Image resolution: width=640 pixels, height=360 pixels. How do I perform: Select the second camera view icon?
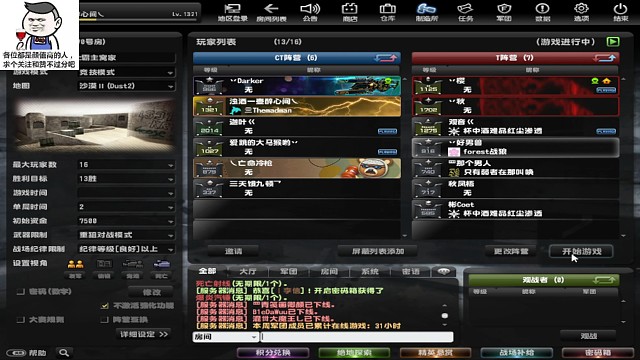[104, 264]
